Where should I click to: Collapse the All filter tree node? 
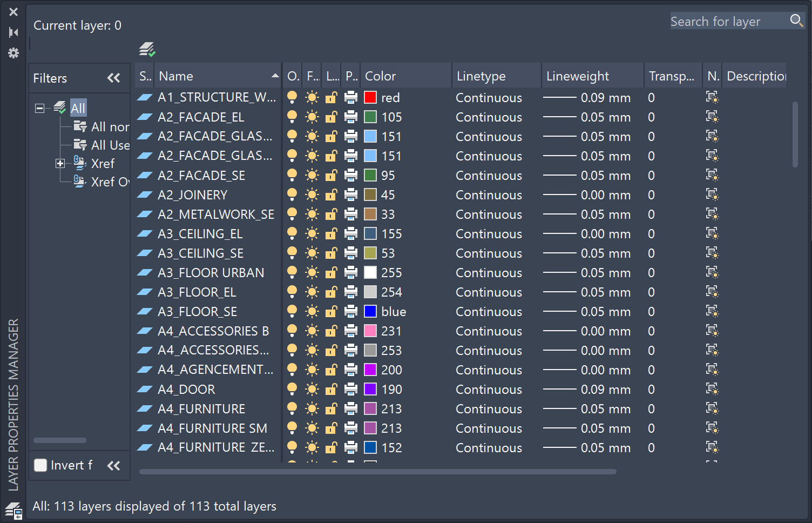(39, 108)
